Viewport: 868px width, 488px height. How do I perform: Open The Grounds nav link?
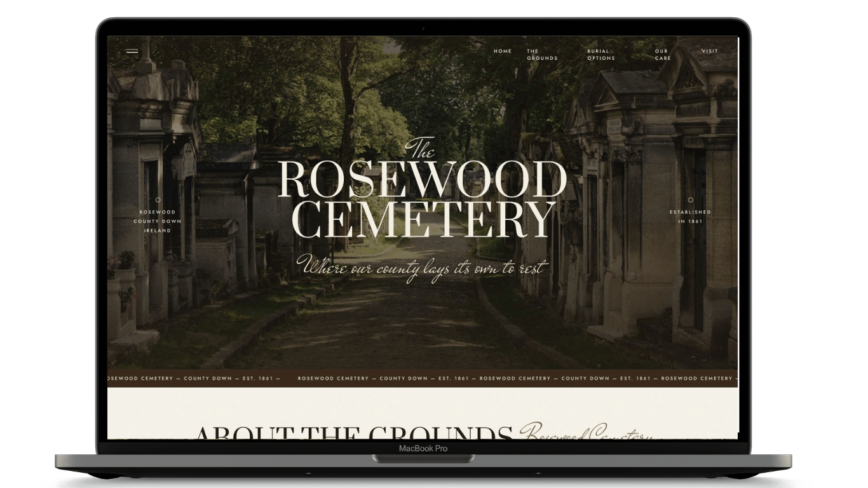pos(542,55)
